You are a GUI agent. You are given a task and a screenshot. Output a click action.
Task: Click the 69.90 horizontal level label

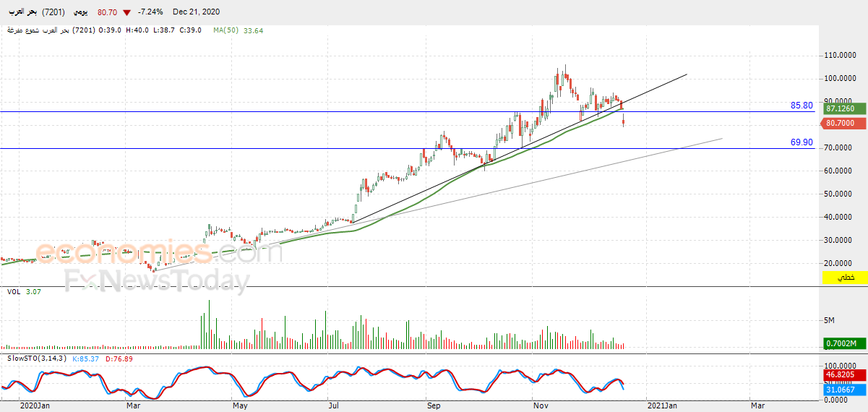tap(802, 143)
